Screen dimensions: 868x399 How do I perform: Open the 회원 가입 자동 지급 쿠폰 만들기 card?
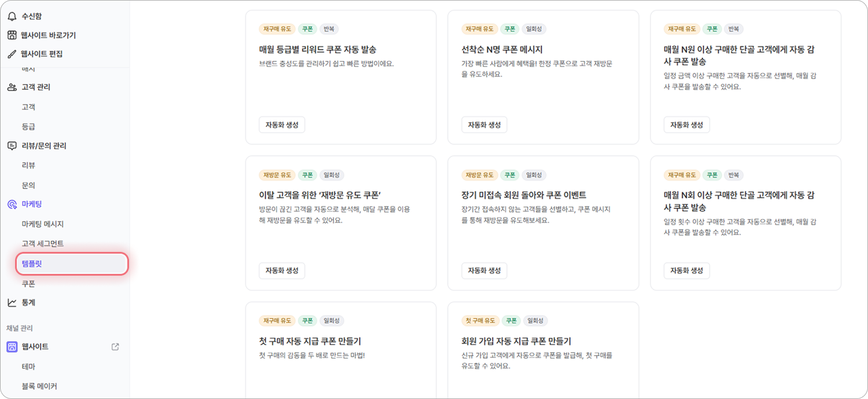point(543,350)
